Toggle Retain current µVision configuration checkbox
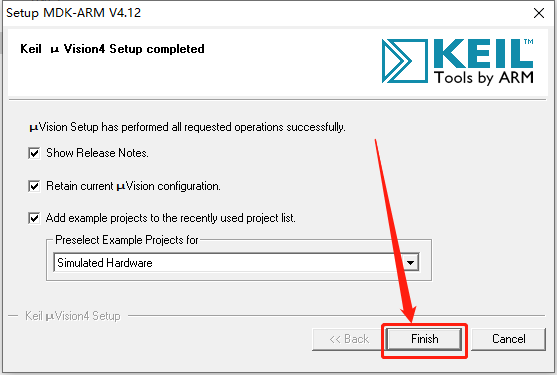557x375 pixels. coord(34,186)
